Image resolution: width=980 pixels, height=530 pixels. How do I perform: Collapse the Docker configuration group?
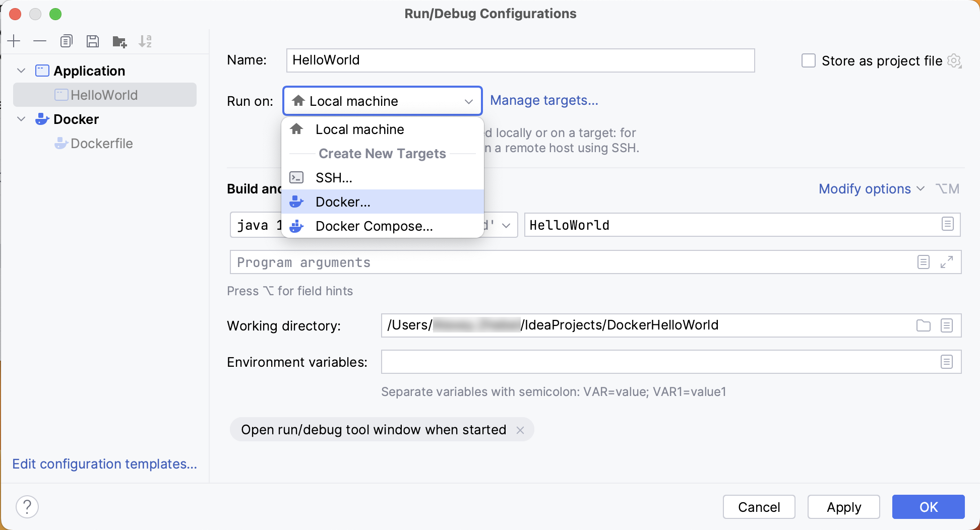21,119
